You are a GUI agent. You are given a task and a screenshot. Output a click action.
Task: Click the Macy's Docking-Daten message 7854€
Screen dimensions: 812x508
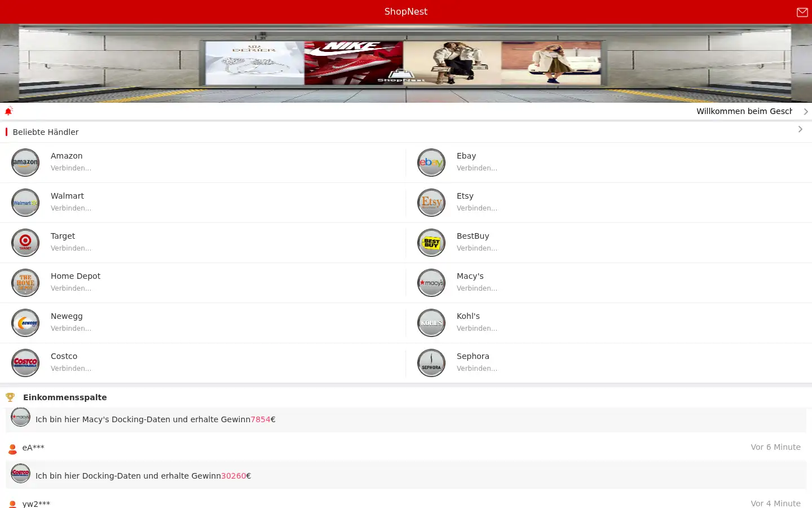click(156, 419)
